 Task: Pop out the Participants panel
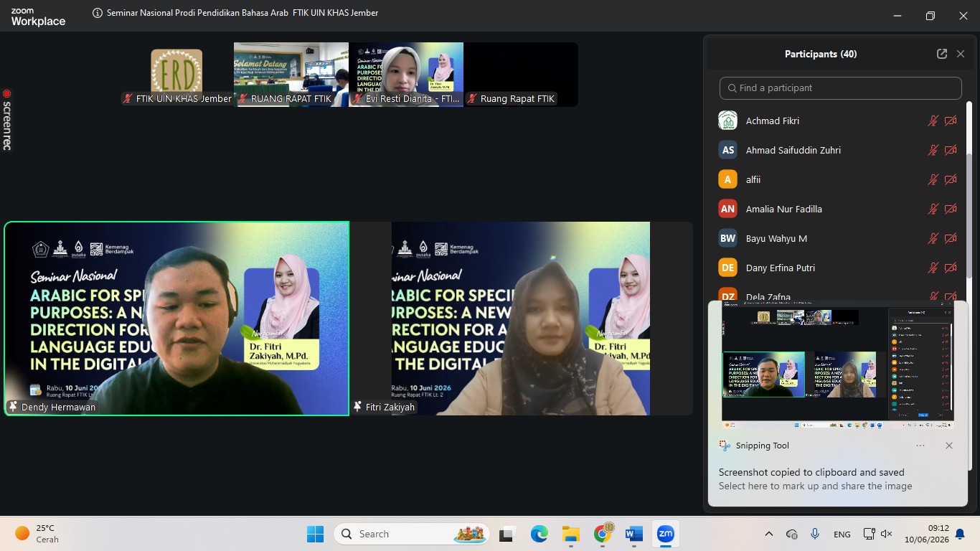click(942, 54)
